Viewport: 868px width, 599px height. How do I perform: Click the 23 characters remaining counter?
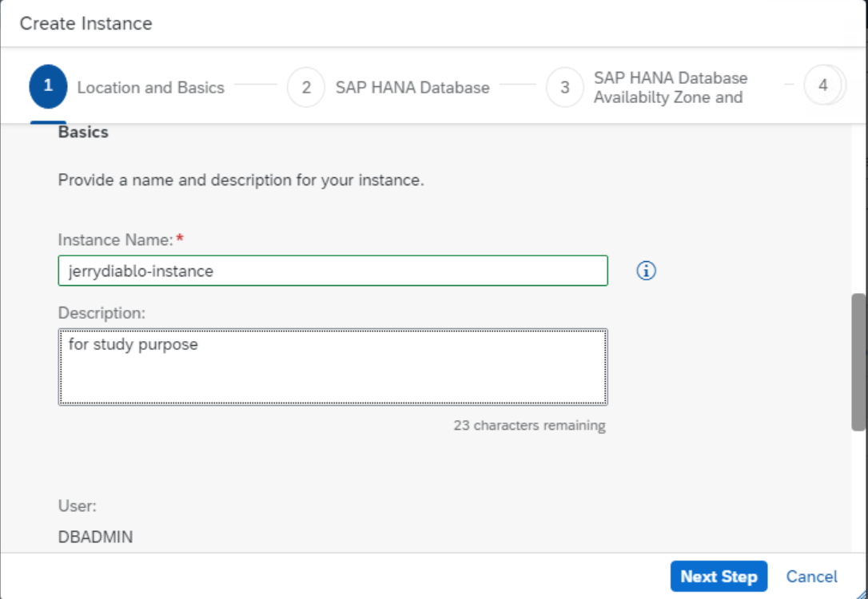pos(529,426)
